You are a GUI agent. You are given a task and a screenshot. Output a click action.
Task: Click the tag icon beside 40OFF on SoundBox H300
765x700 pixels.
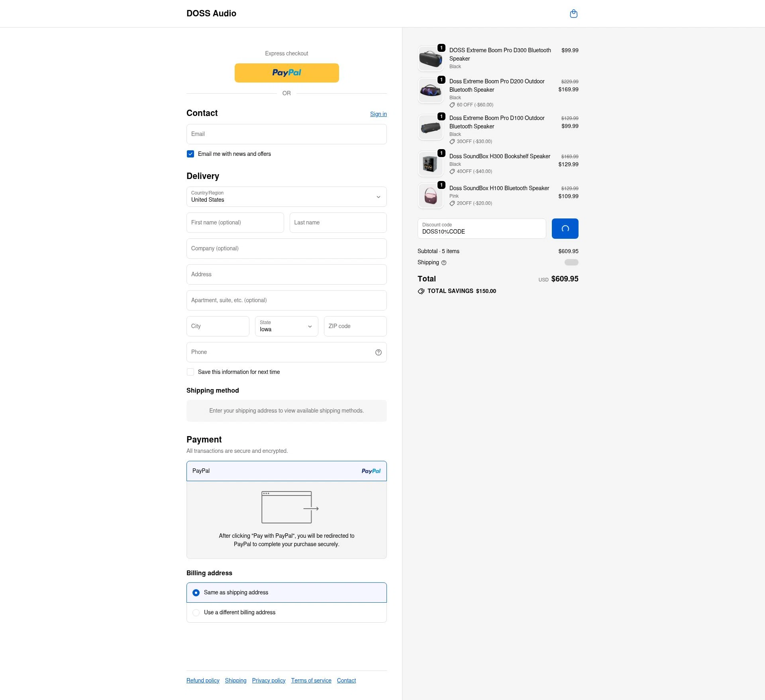452,171
